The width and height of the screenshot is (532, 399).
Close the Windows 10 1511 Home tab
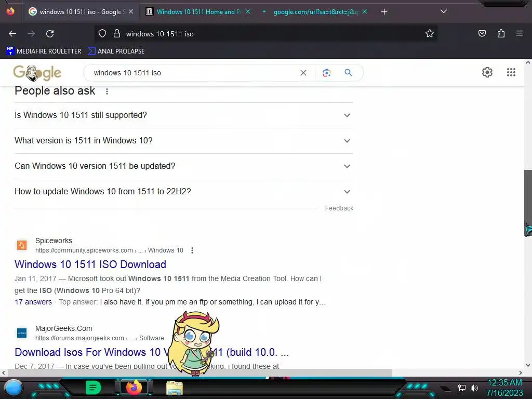pos(248,11)
